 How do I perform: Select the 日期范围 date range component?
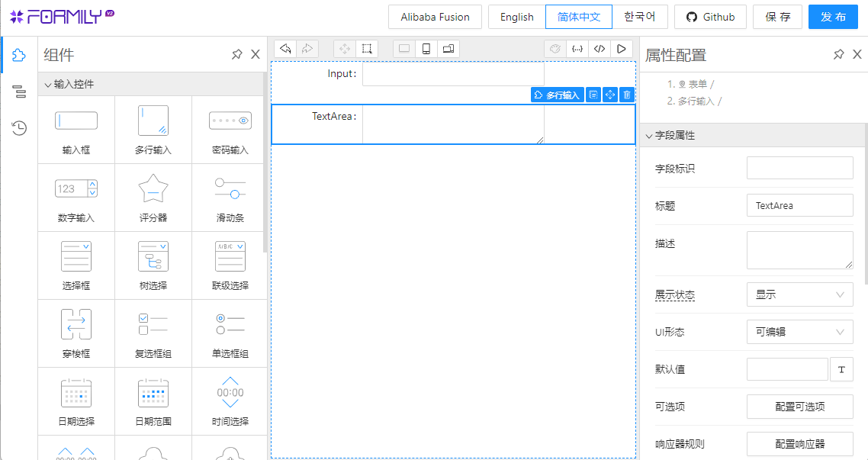click(x=153, y=402)
